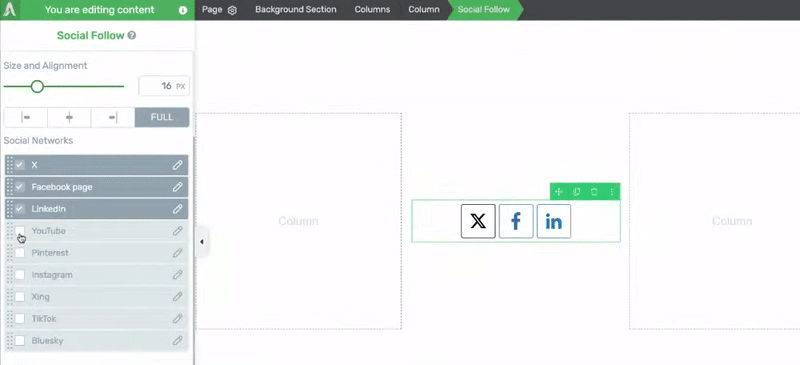Select the Columns breadcrumb item
The image size is (800, 365).
pos(372,10)
